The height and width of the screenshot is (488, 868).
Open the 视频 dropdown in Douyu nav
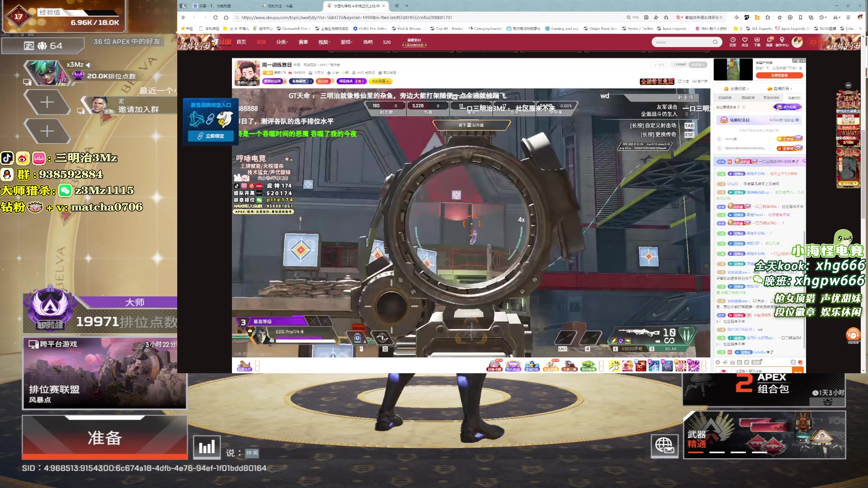pyautogui.click(x=324, y=42)
